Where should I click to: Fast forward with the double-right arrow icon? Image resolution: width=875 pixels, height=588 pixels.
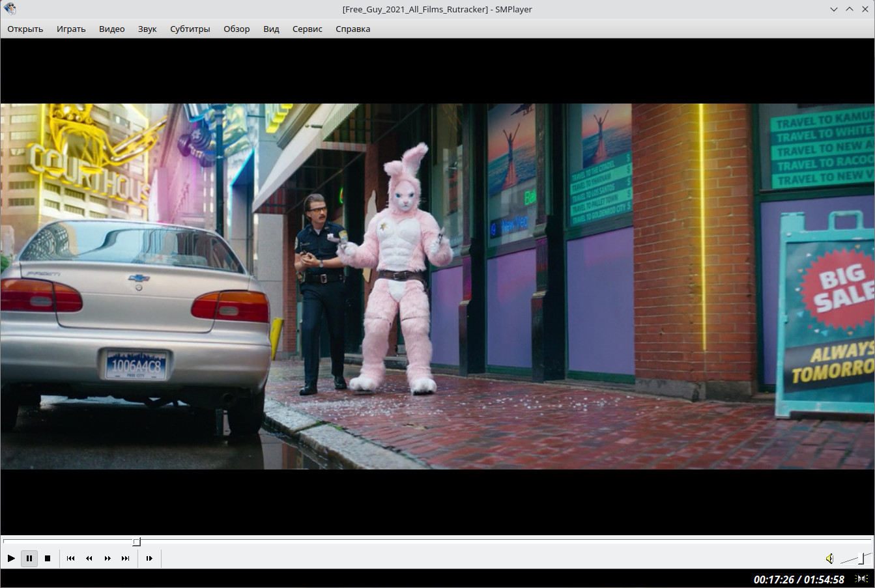[x=108, y=558]
